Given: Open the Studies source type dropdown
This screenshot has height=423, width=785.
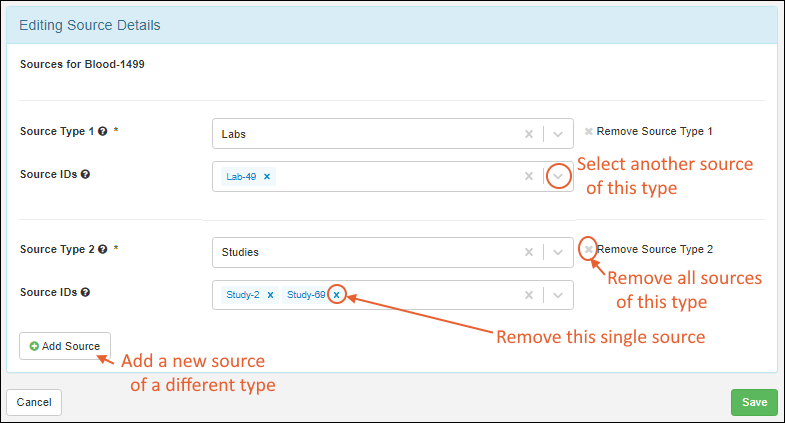Looking at the screenshot, I should pos(559,252).
